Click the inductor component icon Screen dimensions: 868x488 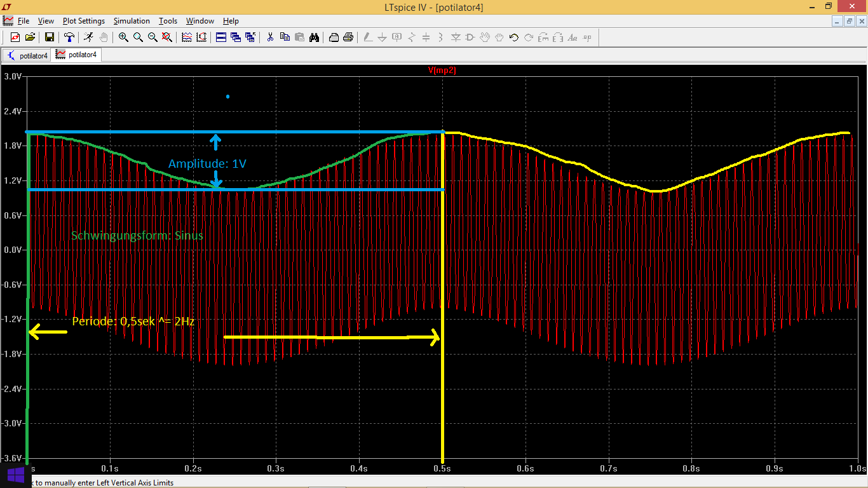point(441,37)
